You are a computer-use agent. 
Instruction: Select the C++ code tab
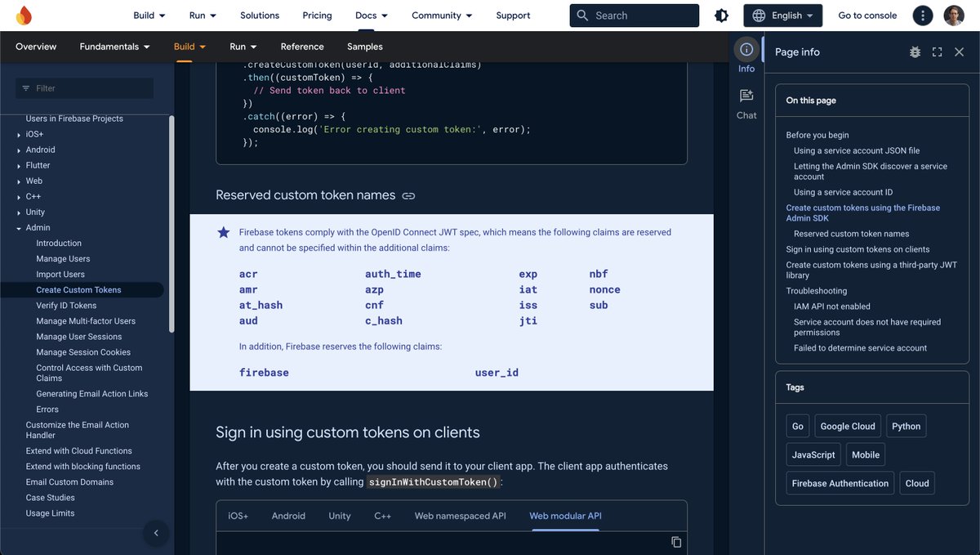[x=383, y=516]
